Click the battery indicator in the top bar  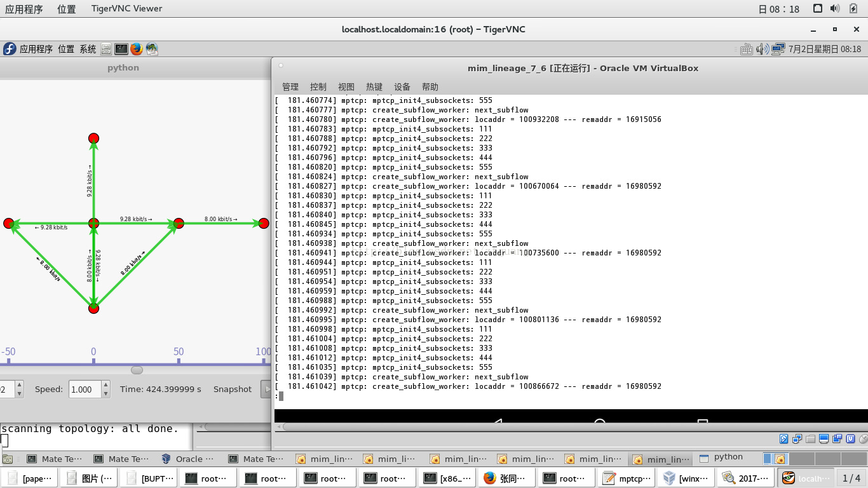[853, 8]
